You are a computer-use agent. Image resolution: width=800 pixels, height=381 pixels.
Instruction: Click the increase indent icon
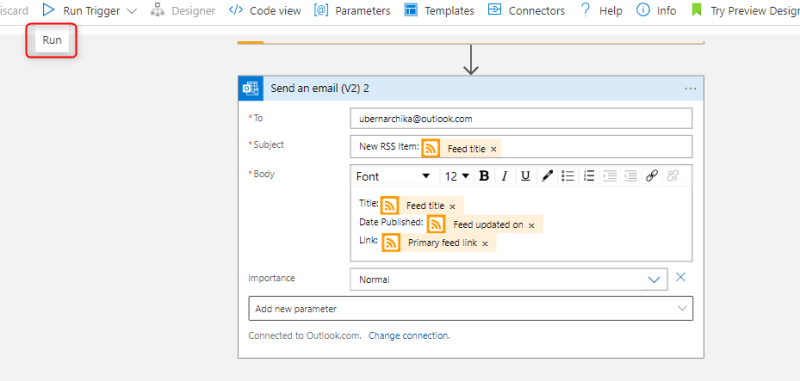pos(631,176)
